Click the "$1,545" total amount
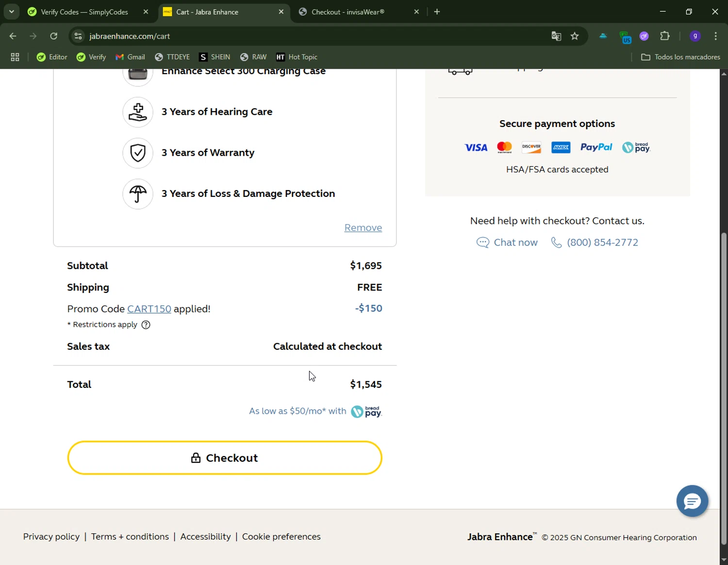Image resolution: width=728 pixels, height=565 pixels. pyautogui.click(x=366, y=385)
